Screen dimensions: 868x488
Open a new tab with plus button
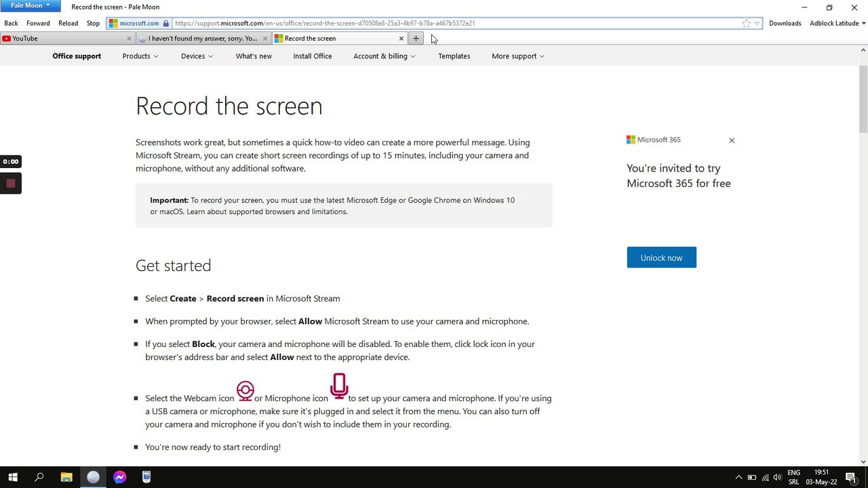point(416,39)
